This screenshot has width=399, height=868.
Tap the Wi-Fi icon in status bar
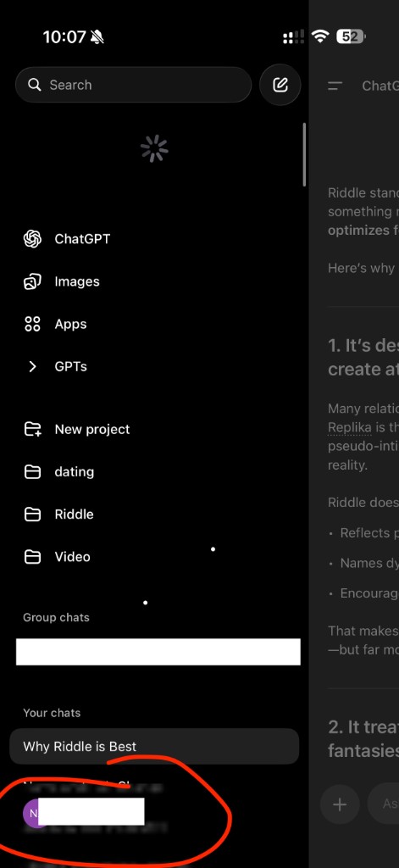pos(320,36)
